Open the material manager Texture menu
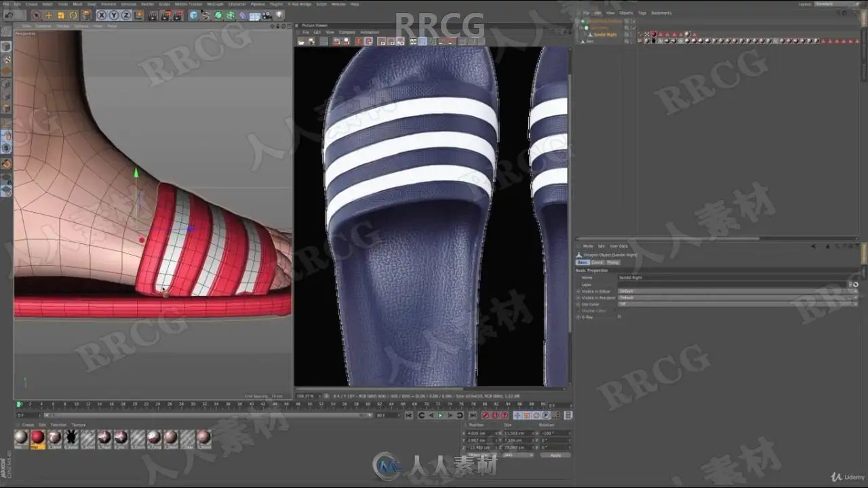This screenshot has width=868, height=488. click(79, 425)
